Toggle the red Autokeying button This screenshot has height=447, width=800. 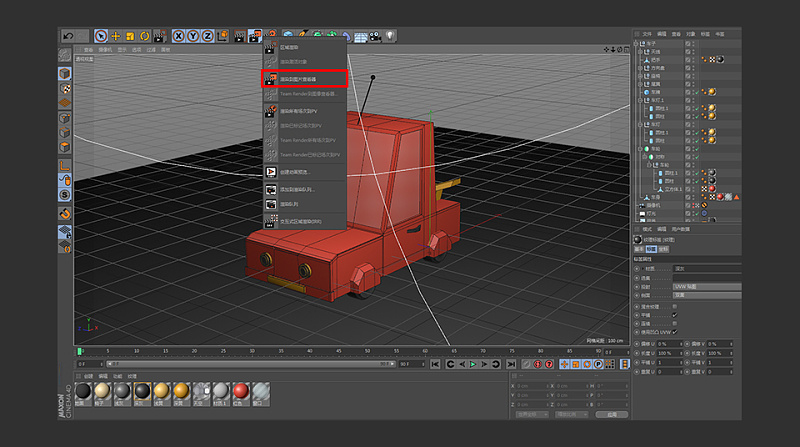(x=538, y=364)
